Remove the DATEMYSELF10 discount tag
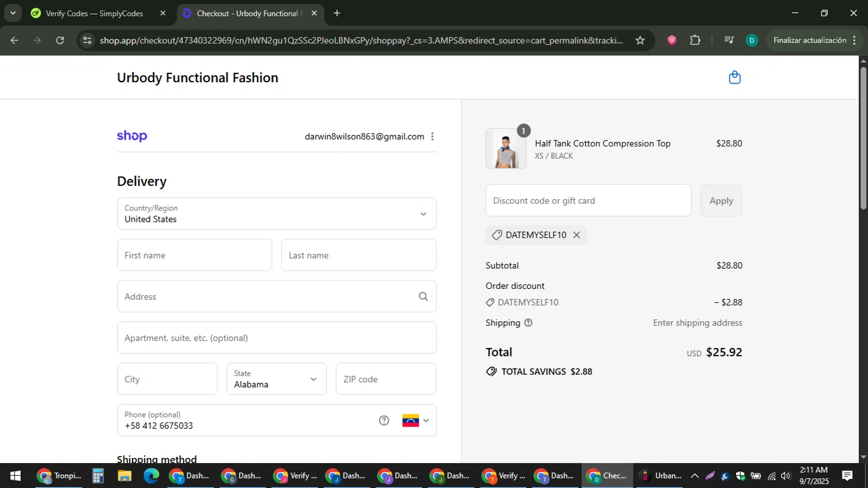Image resolution: width=868 pixels, height=488 pixels. tap(576, 235)
